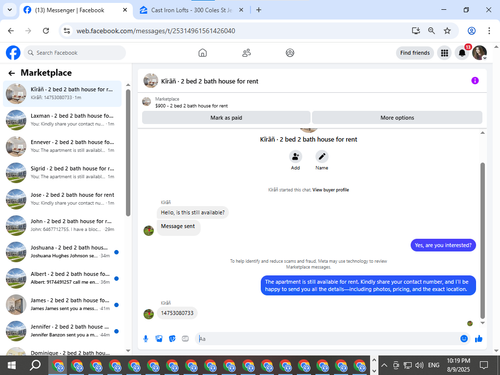Open View buyer profile link
500x375 pixels.
coord(331,190)
